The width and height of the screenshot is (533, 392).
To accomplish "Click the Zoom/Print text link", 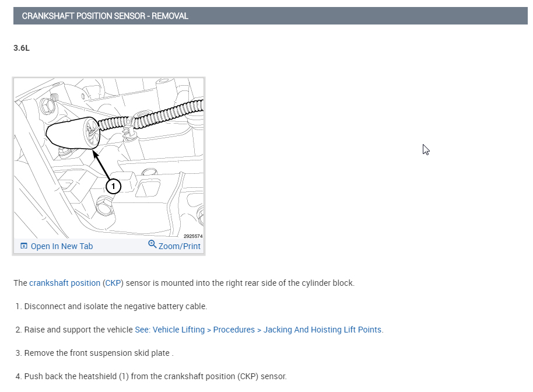I will click(180, 246).
